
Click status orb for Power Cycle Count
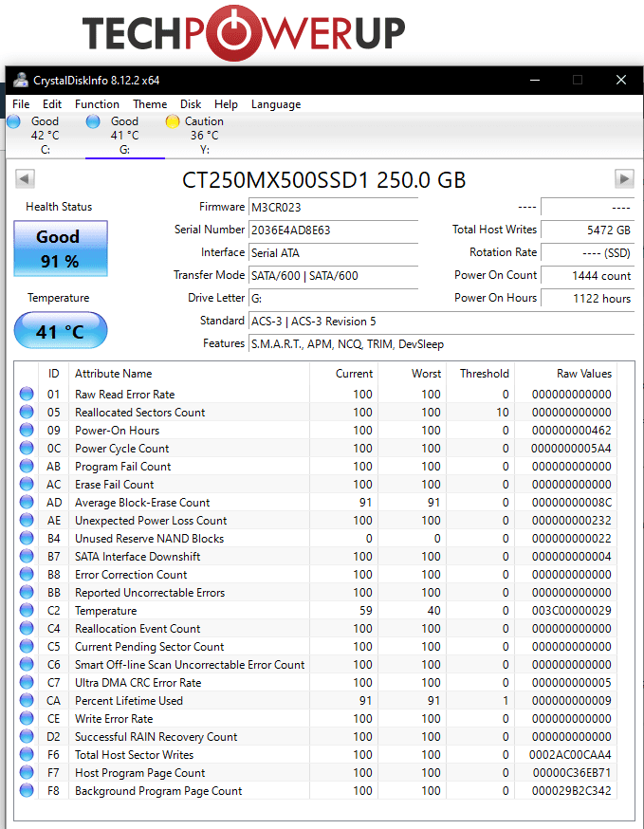(x=27, y=448)
